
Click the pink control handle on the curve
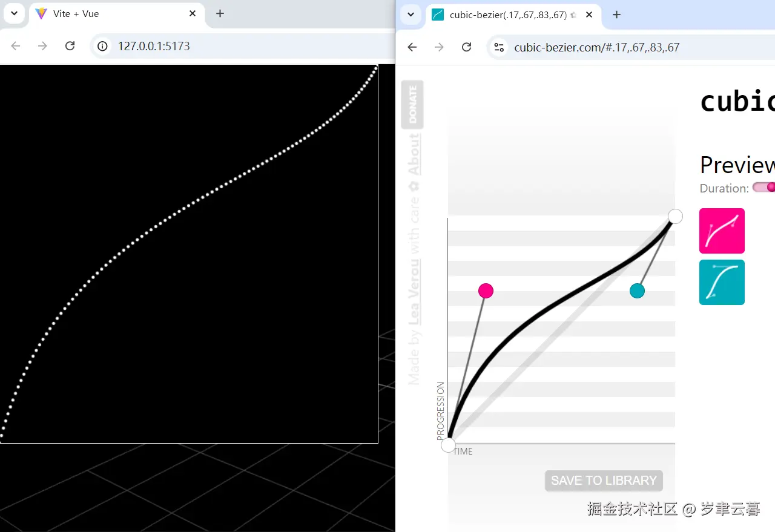click(x=486, y=291)
